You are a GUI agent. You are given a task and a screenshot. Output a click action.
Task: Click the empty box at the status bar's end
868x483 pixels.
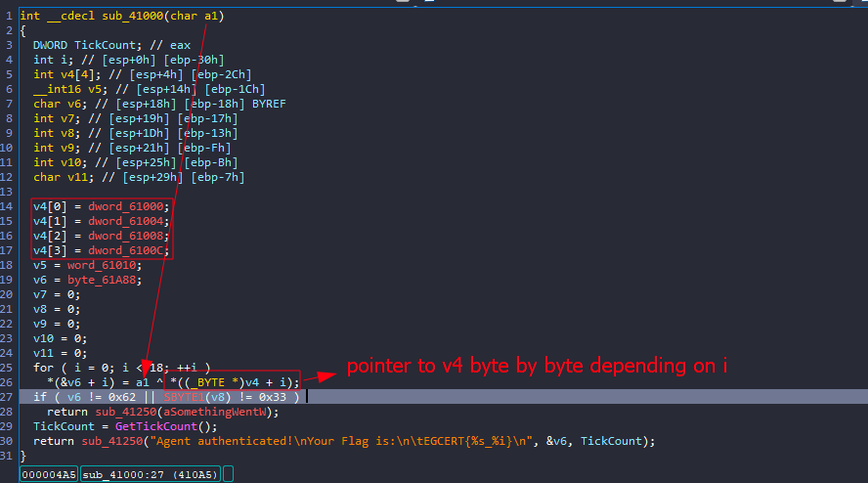click(x=228, y=475)
